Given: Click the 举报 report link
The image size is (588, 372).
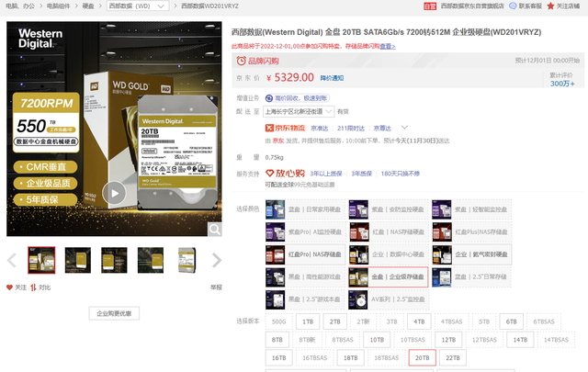Looking at the screenshot, I should click(216, 287).
